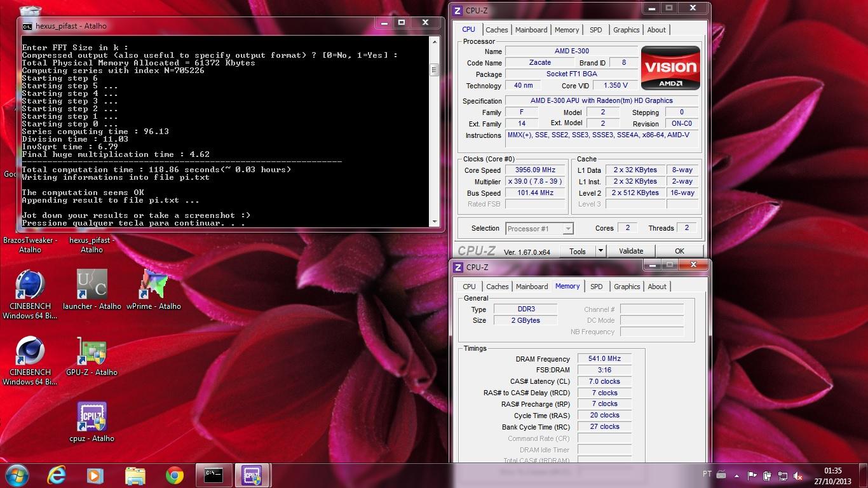Open the Action Center flag icon
Viewport: 868px width, 488px height.
(x=752, y=475)
